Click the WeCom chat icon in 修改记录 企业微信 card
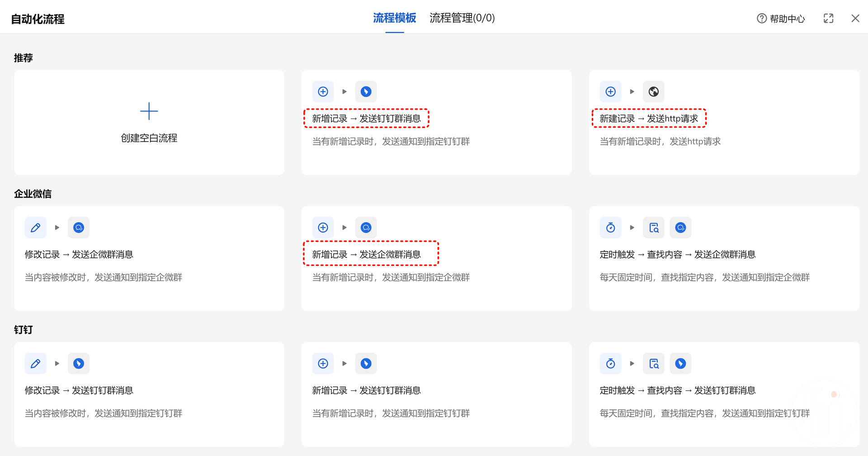This screenshot has height=456, width=868. (x=79, y=228)
